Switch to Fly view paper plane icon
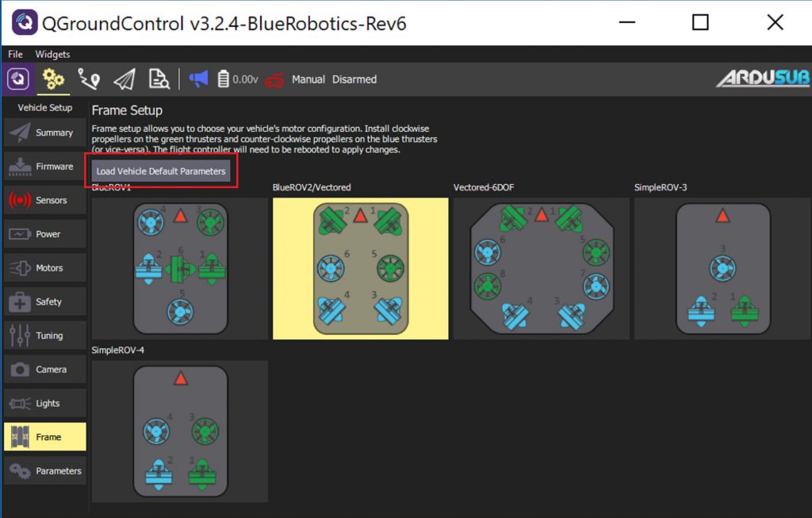This screenshot has width=812, height=518. [x=123, y=79]
